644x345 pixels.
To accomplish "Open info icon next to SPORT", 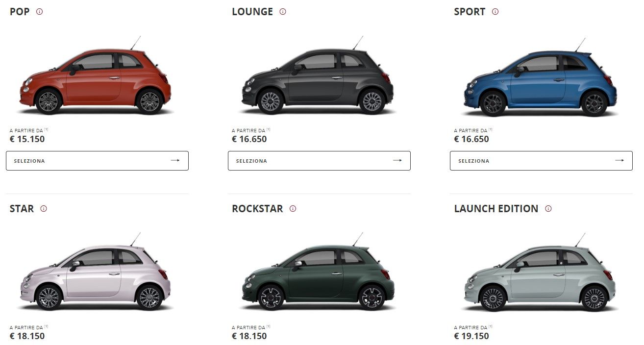I will [495, 12].
